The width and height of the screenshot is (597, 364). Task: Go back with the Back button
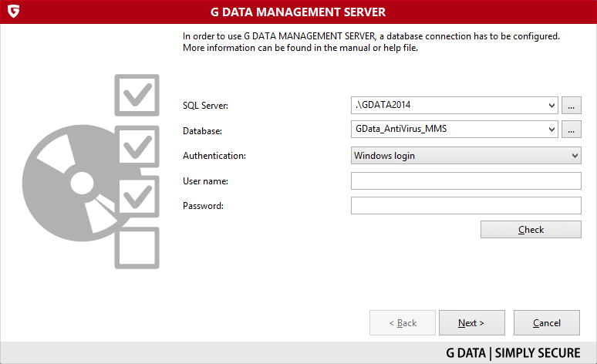click(x=403, y=323)
